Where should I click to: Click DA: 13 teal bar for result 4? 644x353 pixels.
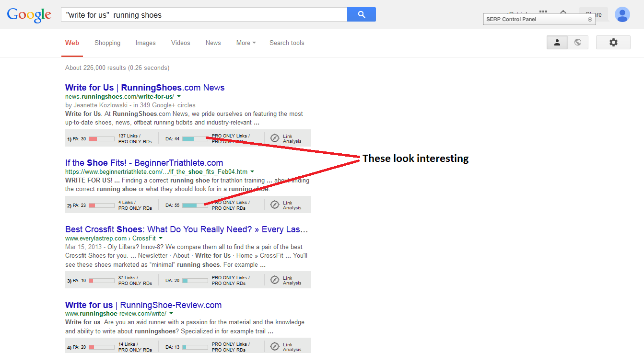point(195,347)
